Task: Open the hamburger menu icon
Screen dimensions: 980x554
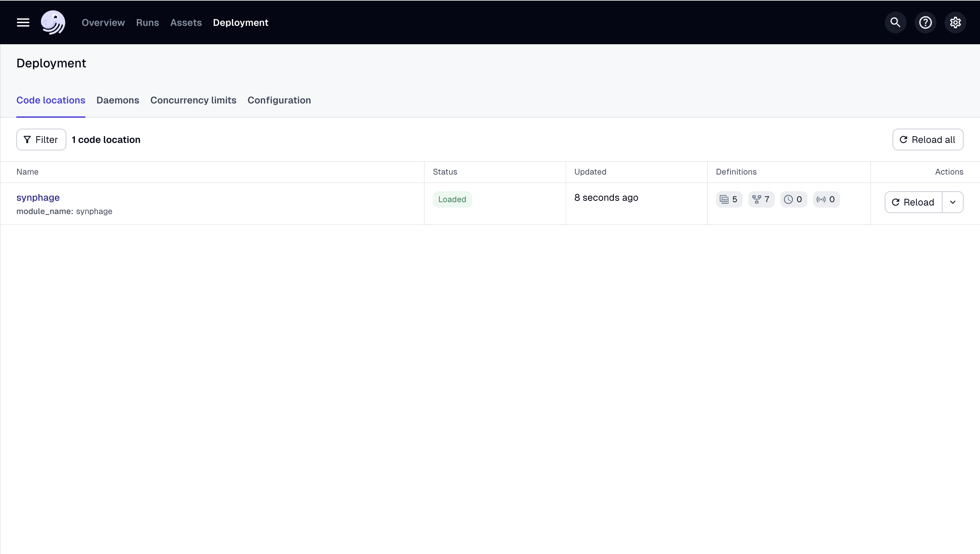Action: point(23,22)
